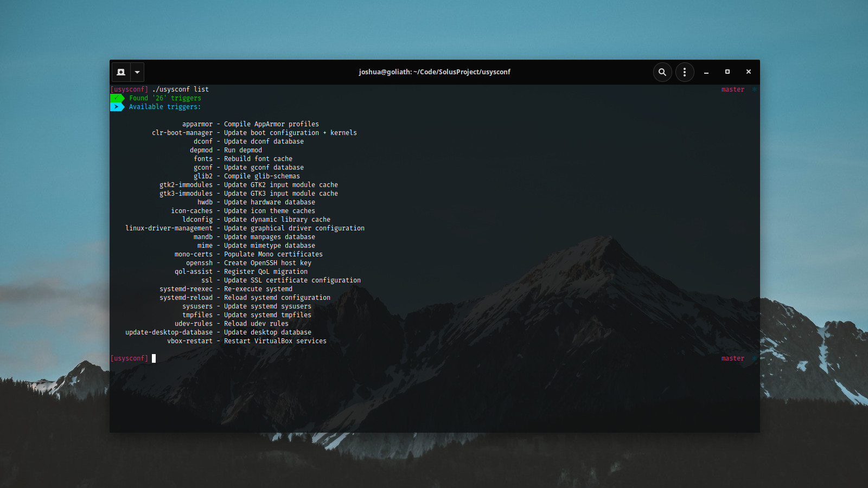This screenshot has width=868, height=488.
Task: Click the cursor at the bottom prompt
Action: coord(154,358)
